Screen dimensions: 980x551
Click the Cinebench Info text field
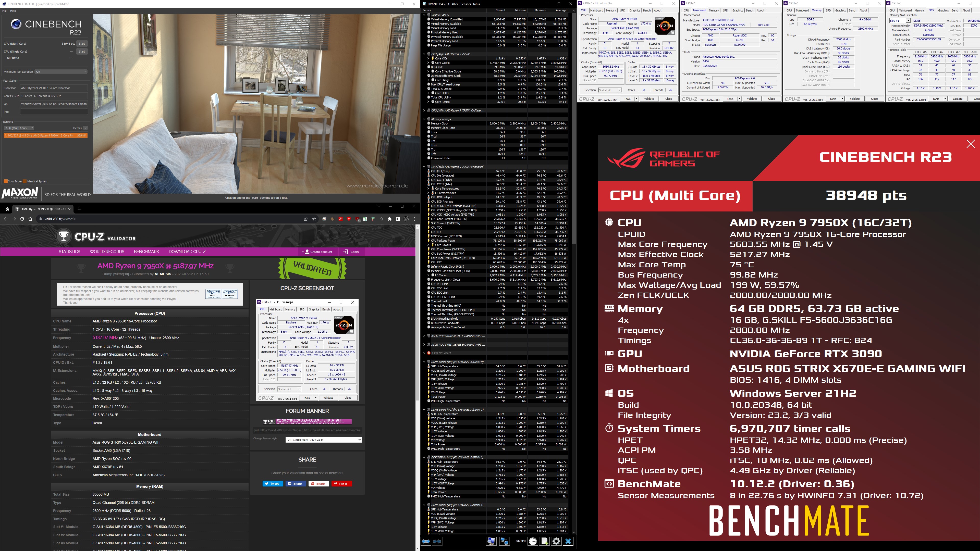(54, 112)
